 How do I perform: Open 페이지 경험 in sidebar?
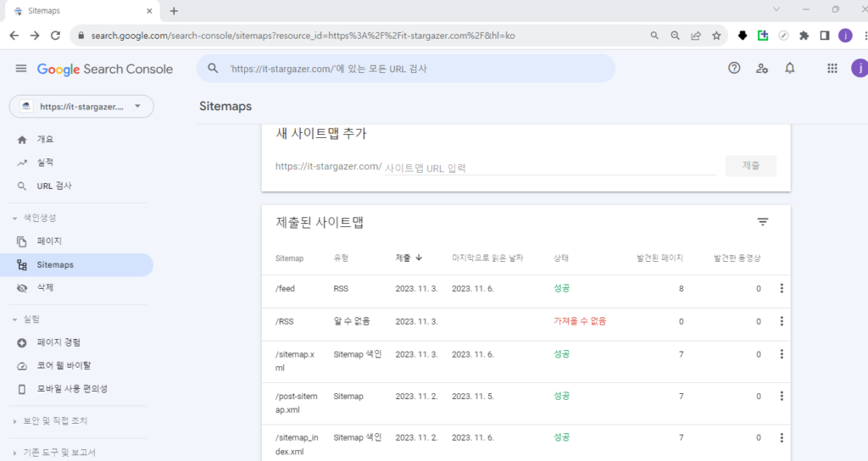tap(77, 342)
